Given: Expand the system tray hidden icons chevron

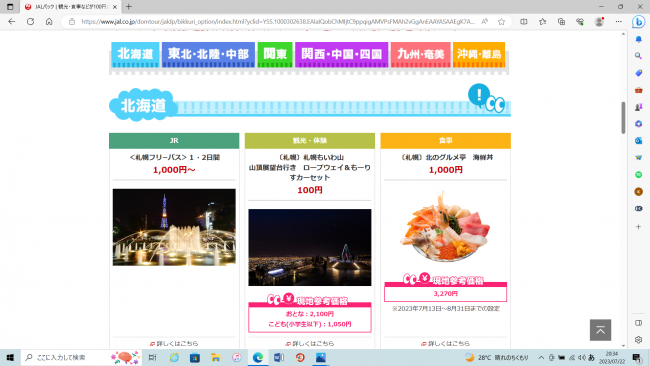Looking at the screenshot, I should pyautogui.click(x=541, y=357).
